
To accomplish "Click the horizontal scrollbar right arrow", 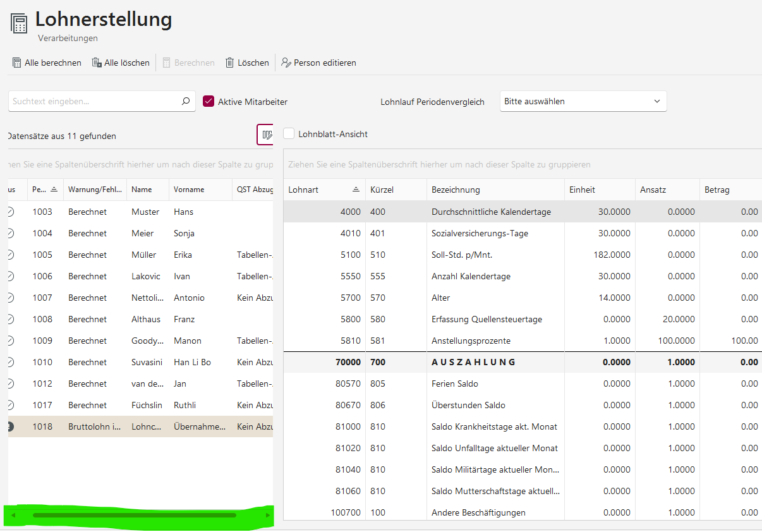I will coord(268,516).
